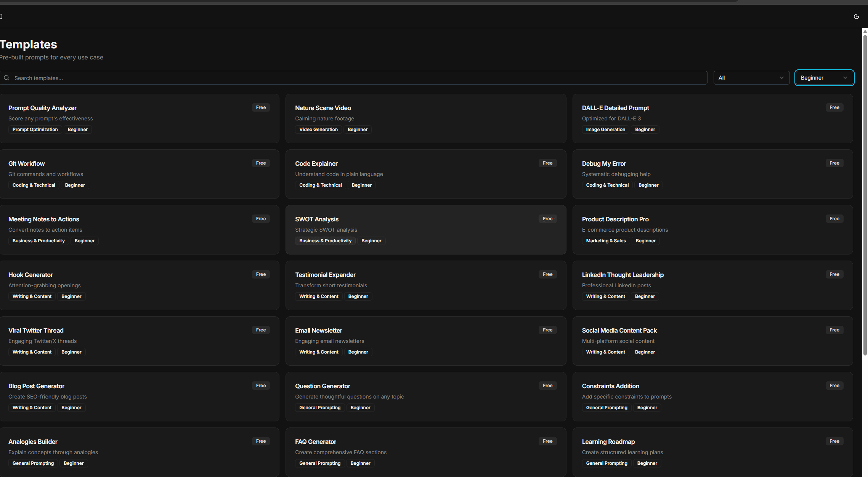Open the "All" category filter dropdown
Image resolution: width=868 pixels, height=477 pixels.
tap(750, 77)
